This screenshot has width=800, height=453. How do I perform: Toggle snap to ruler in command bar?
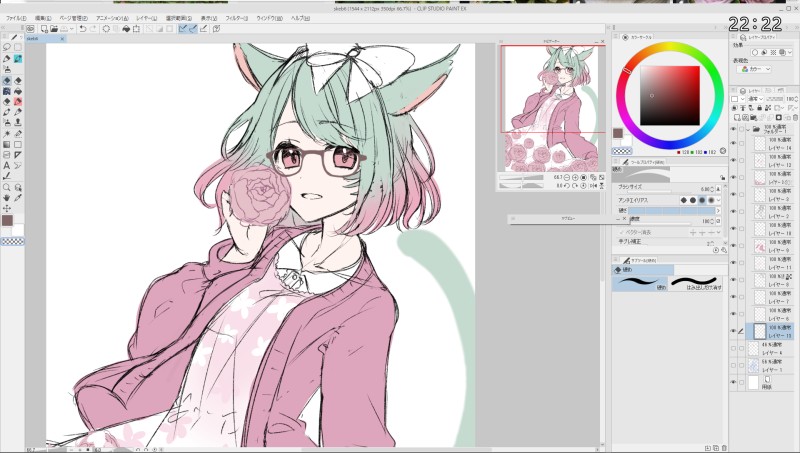(183, 29)
